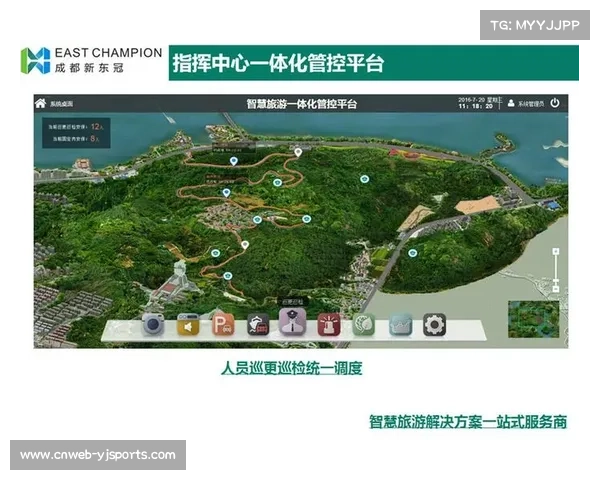The height and width of the screenshot is (480, 600).
Task: Click the blue pin marker below dark tooltip
Action: tap(233, 161)
